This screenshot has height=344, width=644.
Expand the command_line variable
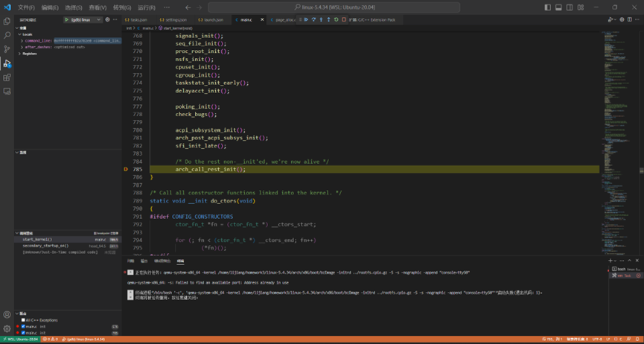22,41
